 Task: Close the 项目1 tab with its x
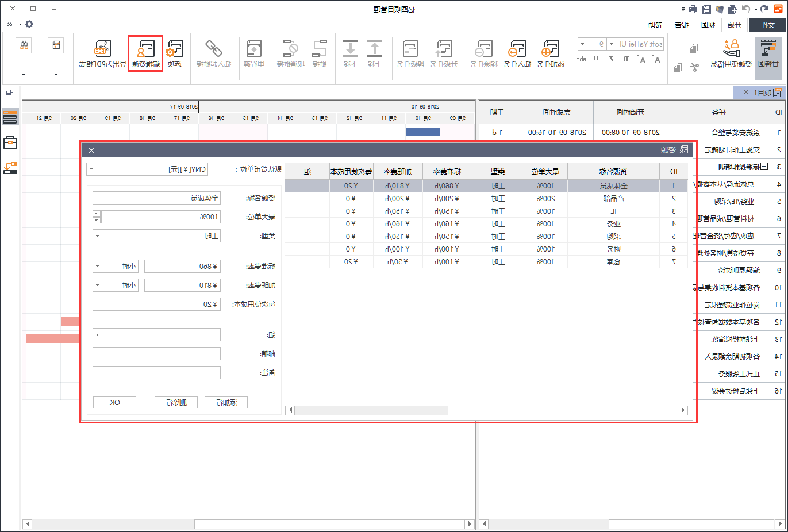pyautogui.click(x=746, y=92)
